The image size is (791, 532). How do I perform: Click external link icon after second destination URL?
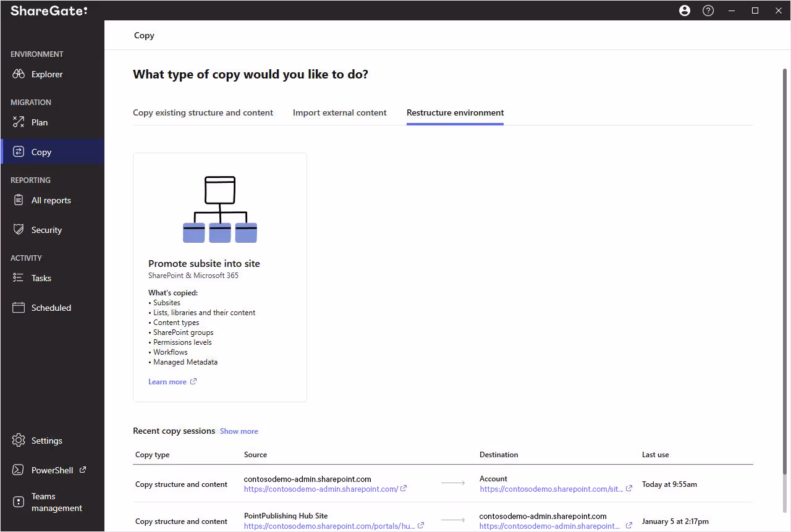629,526
